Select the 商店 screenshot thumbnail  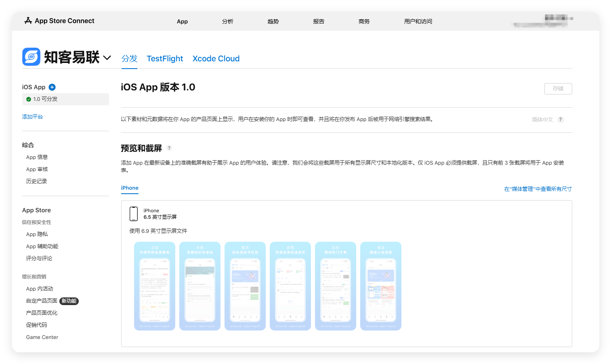coord(381,286)
